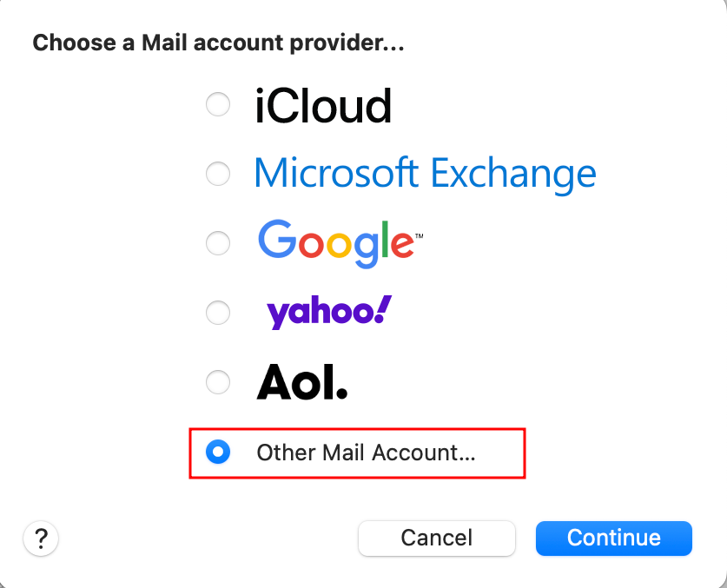This screenshot has width=727, height=588.
Task: Select the iCloud radio button
Action: point(218,104)
